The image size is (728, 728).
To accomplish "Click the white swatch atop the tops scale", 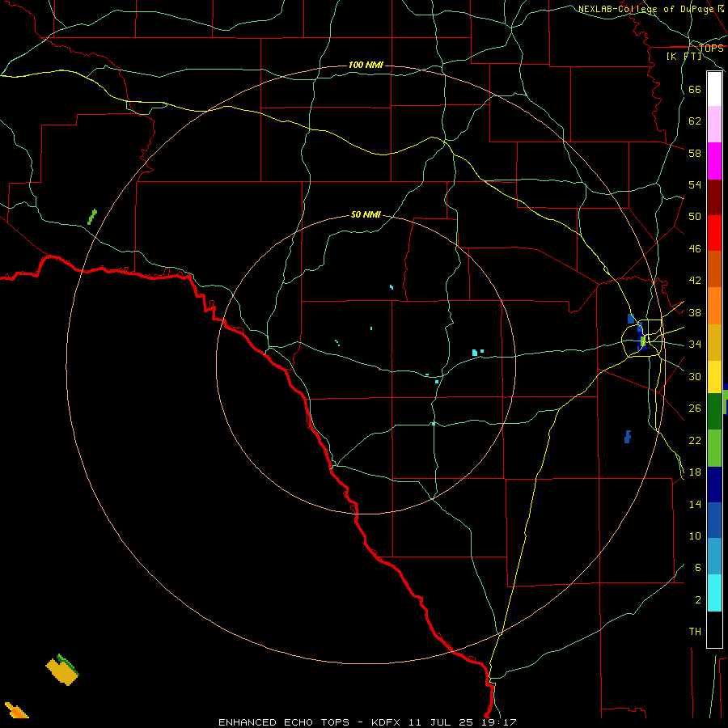I will tap(714, 89).
